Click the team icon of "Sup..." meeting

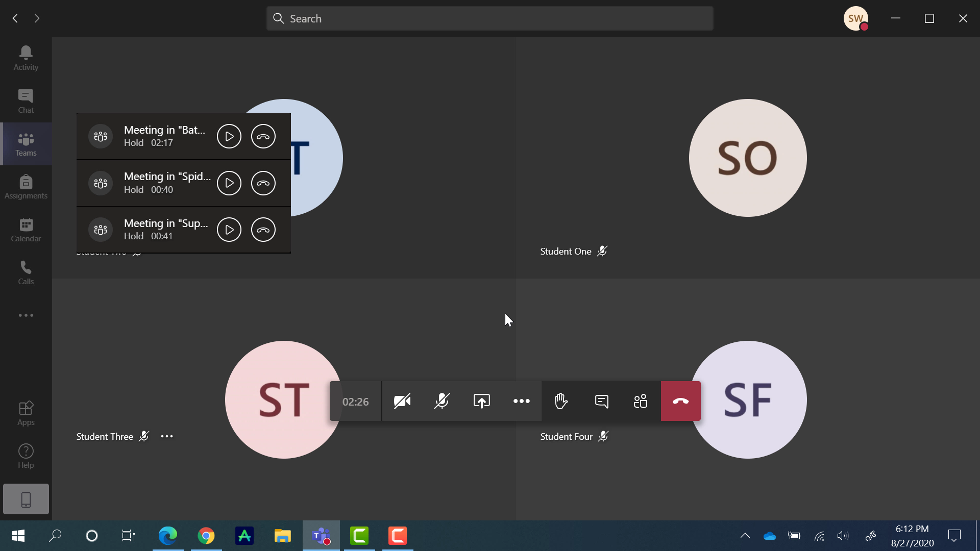[101, 230]
